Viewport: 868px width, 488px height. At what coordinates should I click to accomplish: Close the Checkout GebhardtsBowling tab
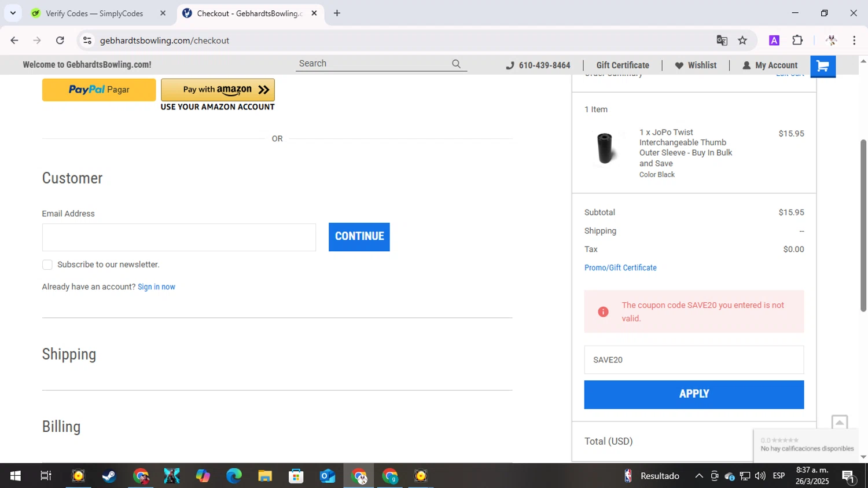(314, 13)
